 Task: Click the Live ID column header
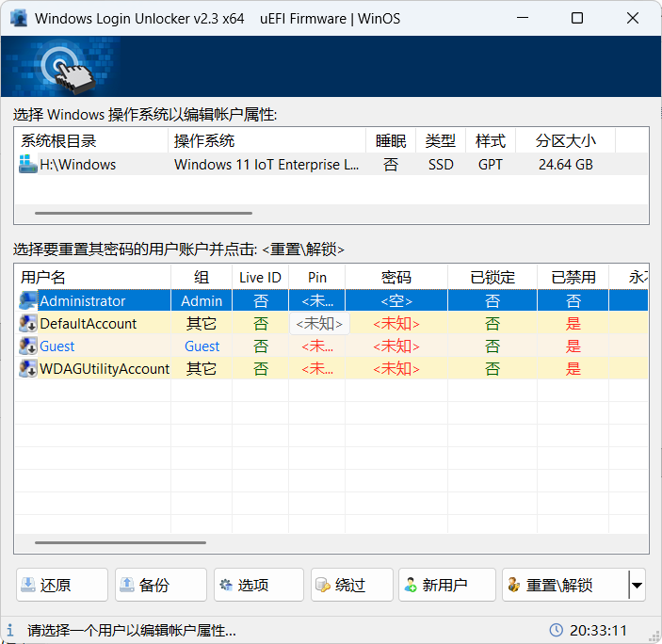(x=260, y=277)
